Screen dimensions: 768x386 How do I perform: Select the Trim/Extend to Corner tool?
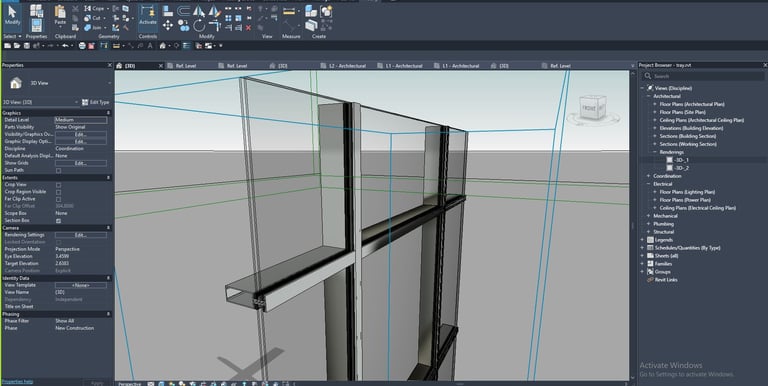point(215,25)
